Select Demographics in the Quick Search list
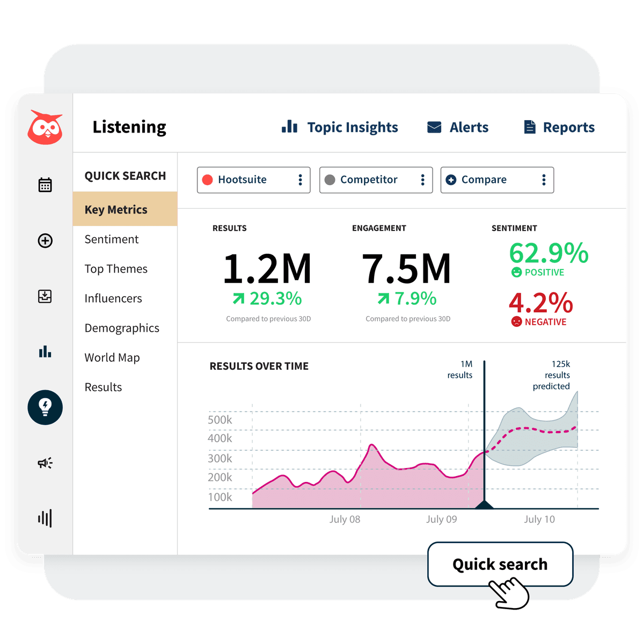Image resolution: width=644 pixels, height=644 pixels. point(122,328)
